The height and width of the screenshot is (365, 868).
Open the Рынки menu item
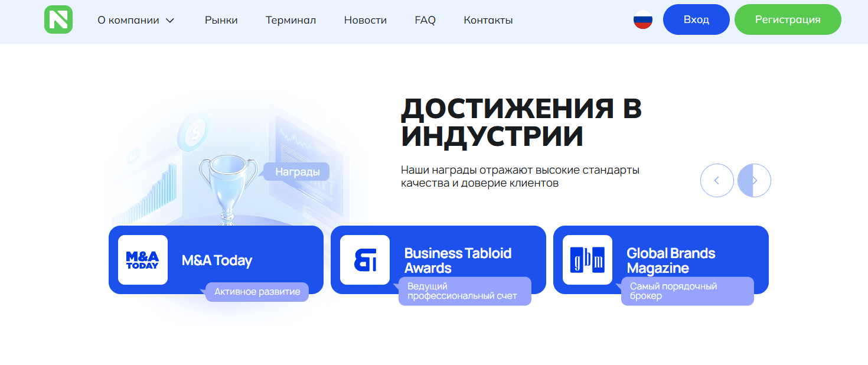click(x=221, y=20)
